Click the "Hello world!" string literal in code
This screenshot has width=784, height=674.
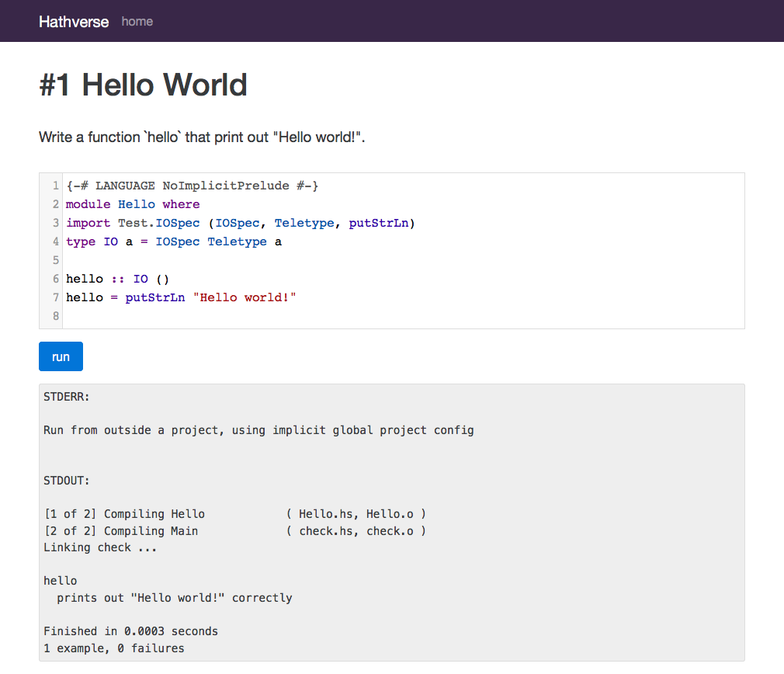(x=245, y=297)
